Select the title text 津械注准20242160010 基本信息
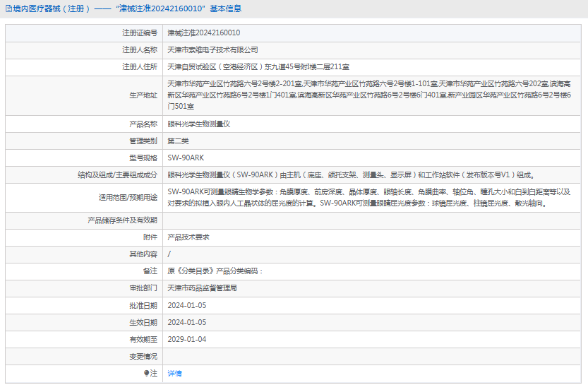Screen dimensions: 588x385 click(179, 8)
